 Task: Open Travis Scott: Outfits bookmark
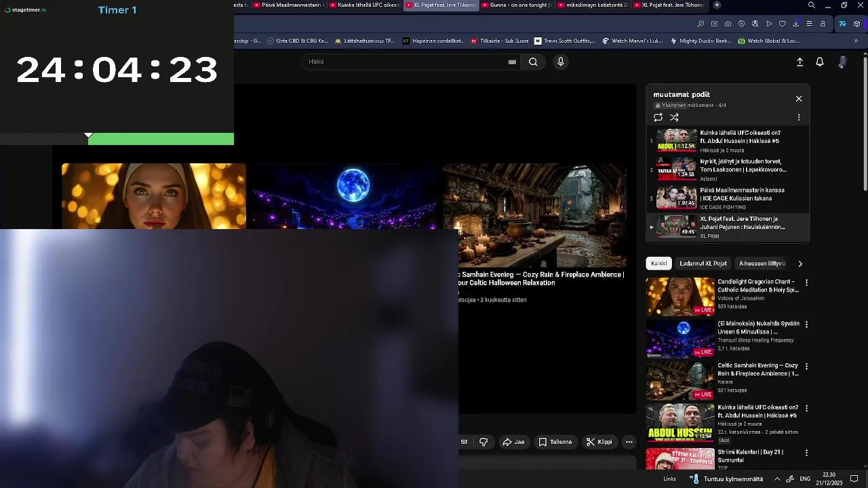[x=565, y=41]
